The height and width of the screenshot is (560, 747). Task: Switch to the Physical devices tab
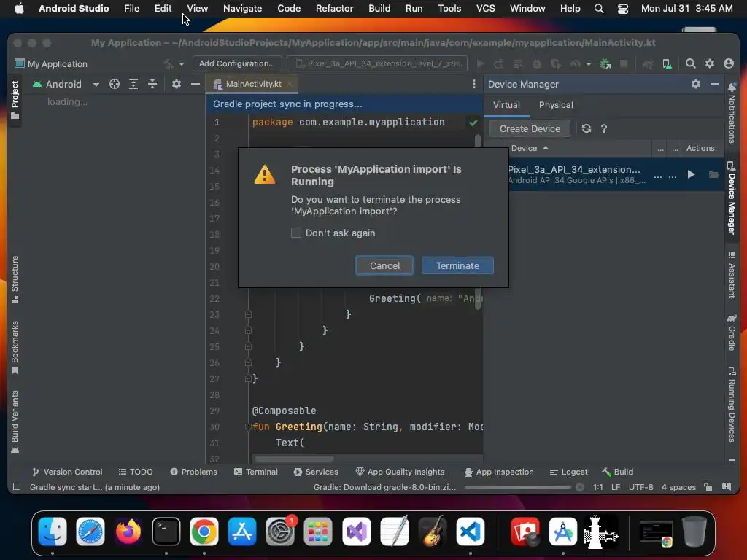(x=556, y=105)
